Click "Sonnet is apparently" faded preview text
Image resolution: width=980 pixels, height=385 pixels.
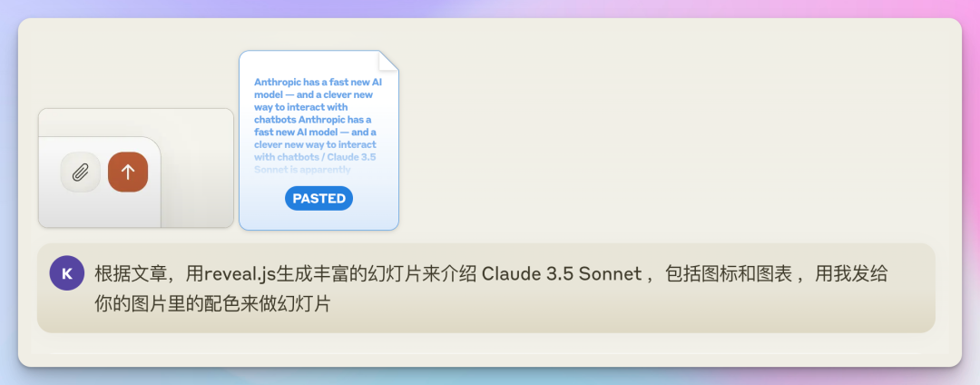302,169
